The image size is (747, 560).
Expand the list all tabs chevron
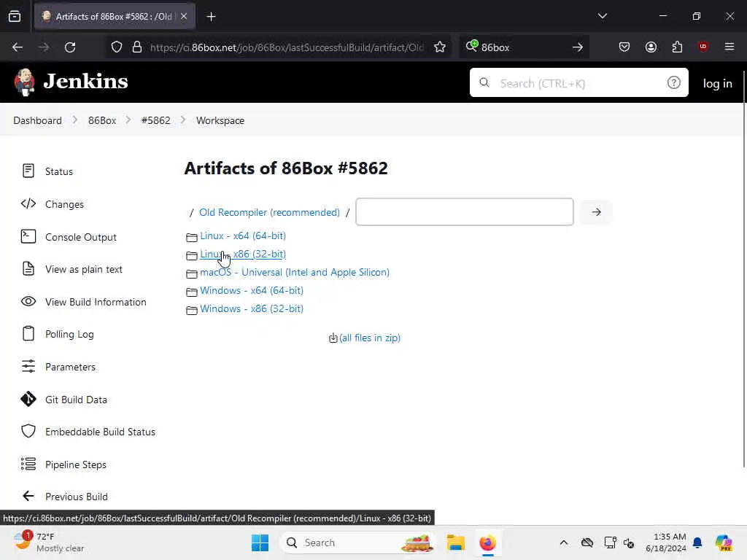point(602,16)
